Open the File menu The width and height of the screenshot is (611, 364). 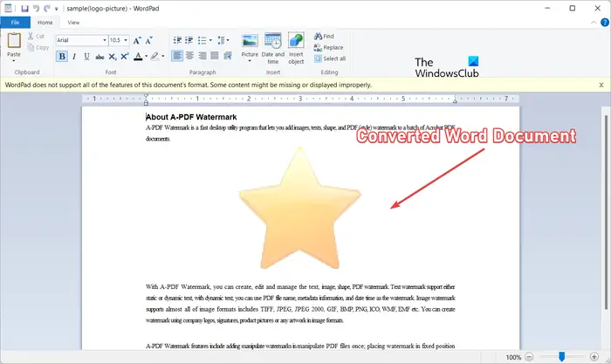click(15, 22)
